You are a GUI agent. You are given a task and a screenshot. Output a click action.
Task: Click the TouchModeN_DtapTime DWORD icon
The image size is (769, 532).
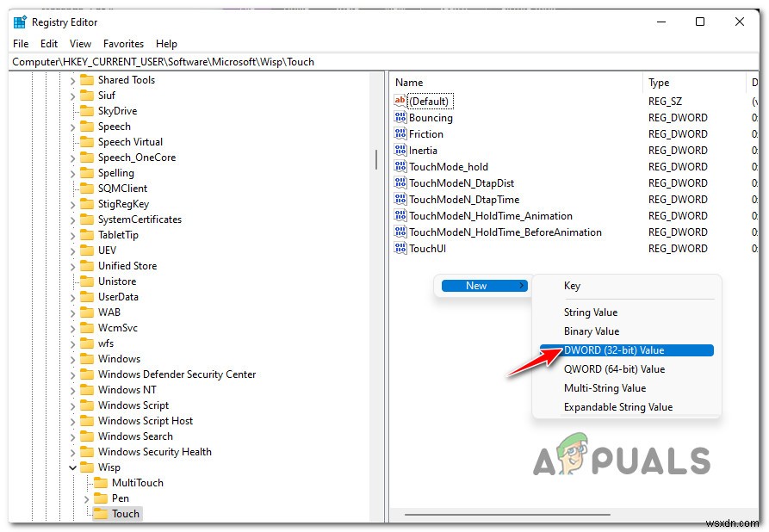(x=400, y=199)
